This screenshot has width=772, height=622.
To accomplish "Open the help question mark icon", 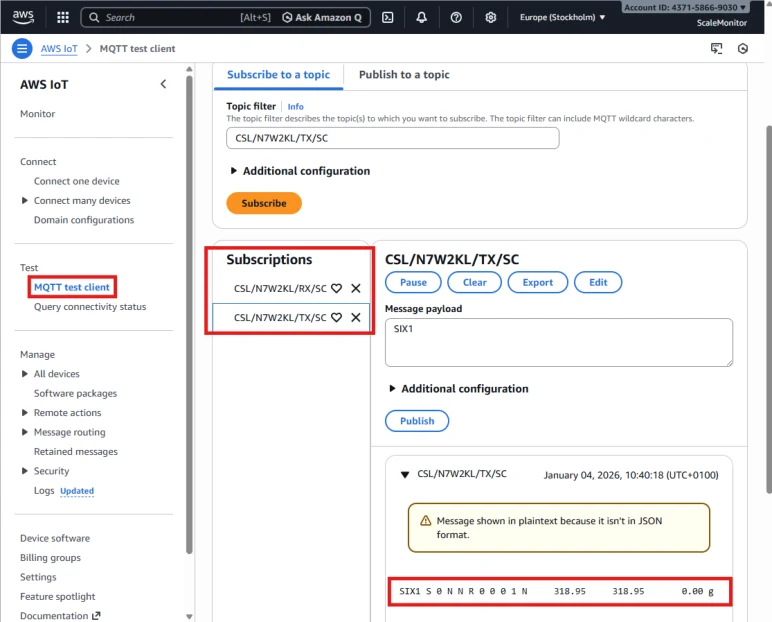I will point(456,18).
